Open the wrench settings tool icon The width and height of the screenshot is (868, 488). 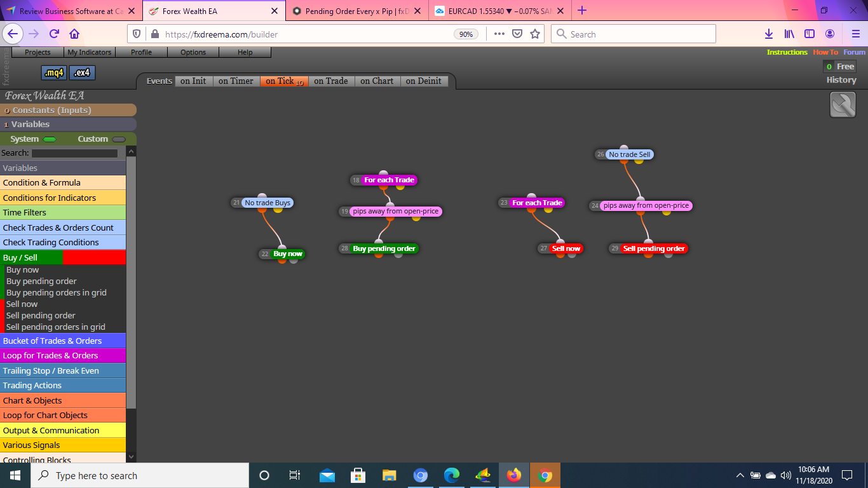[x=843, y=104]
